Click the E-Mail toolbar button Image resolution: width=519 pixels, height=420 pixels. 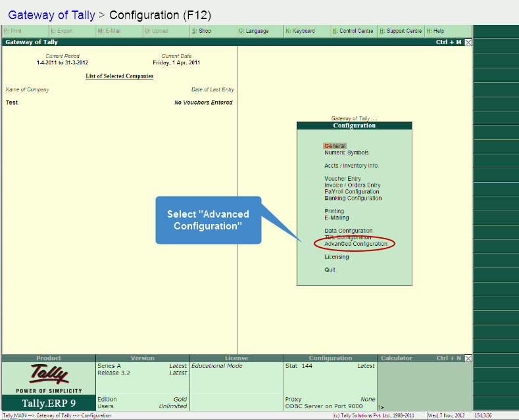click(x=120, y=31)
